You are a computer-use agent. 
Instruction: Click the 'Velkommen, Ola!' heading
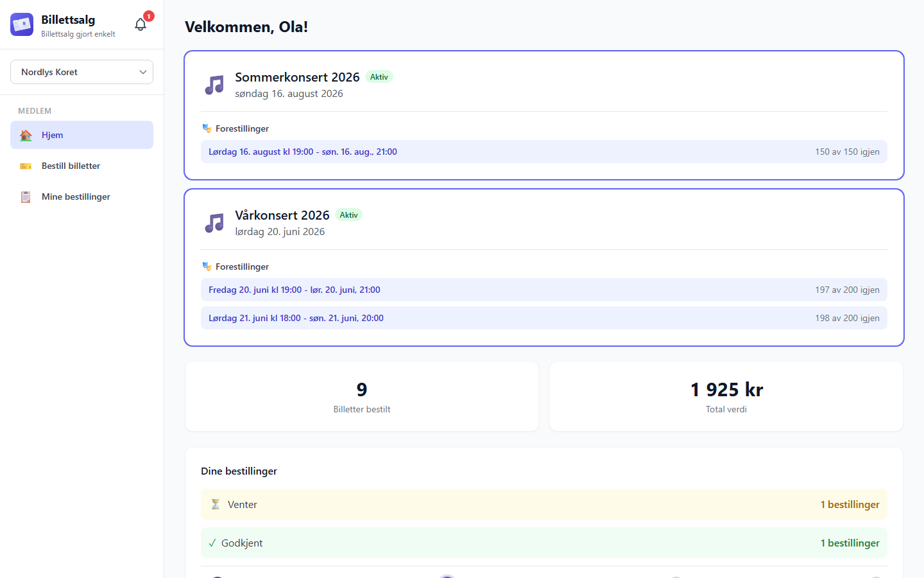pos(246,27)
